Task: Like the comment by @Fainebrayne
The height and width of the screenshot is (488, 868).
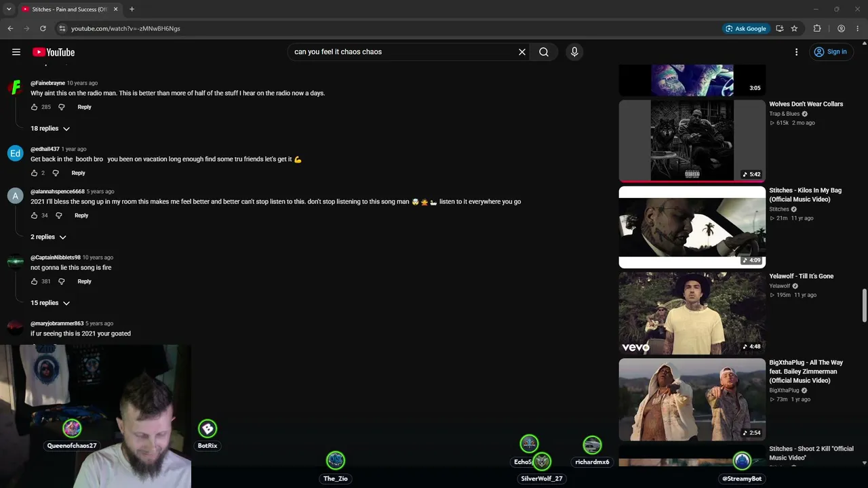Action: coord(34,107)
